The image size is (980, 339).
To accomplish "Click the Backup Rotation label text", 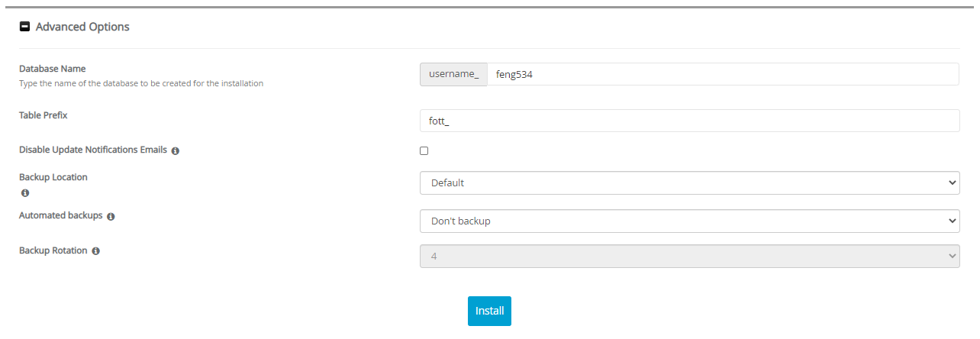I will pos(53,250).
